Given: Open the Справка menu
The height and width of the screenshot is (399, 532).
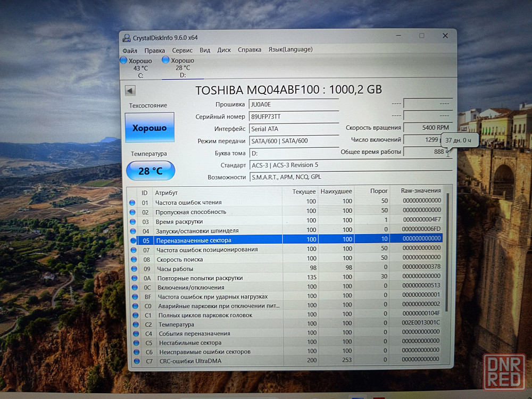Looking at the screenshot, I should [250, 49].
